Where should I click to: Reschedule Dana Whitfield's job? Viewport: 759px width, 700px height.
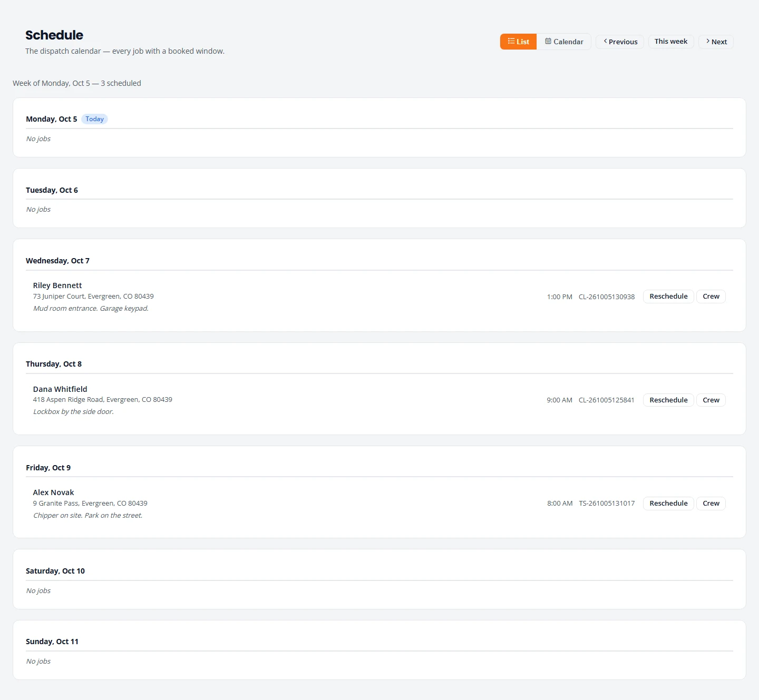click(668, 400)
